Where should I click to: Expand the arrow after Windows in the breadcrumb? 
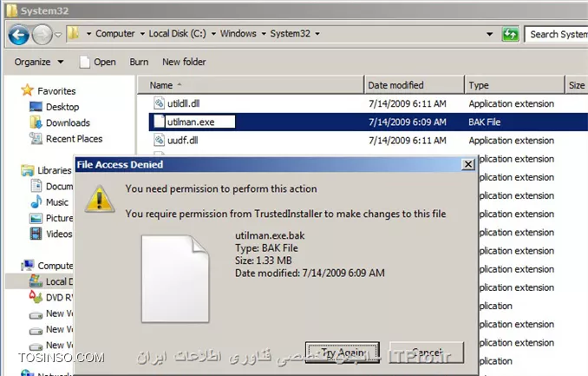[264, 34]
